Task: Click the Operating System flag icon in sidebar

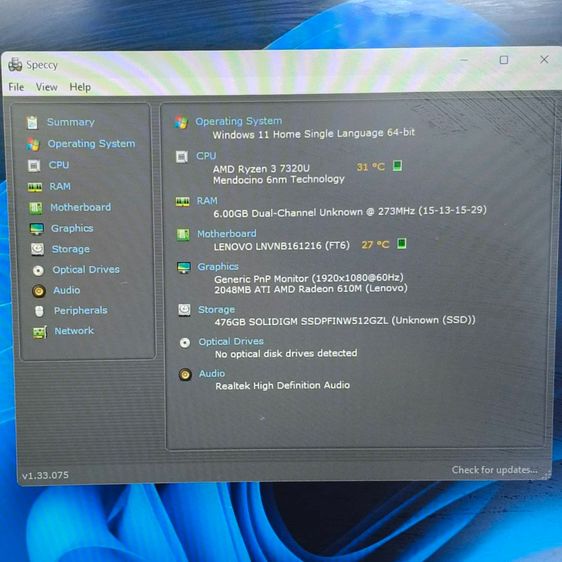Action: tap(33, 144)
